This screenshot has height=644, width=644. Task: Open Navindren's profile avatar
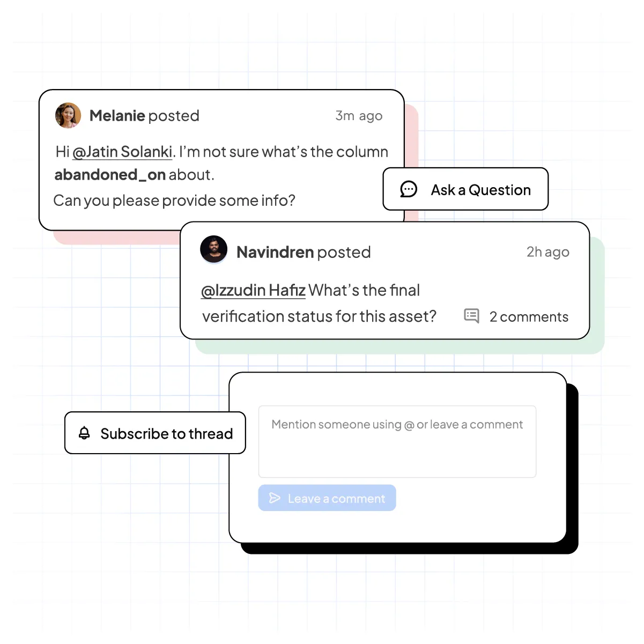214,249
